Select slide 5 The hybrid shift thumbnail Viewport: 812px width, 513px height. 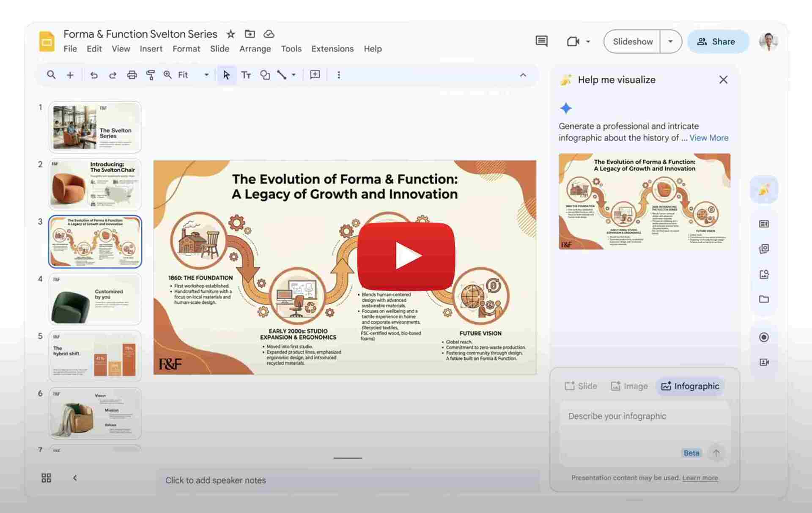pos(95,356)
